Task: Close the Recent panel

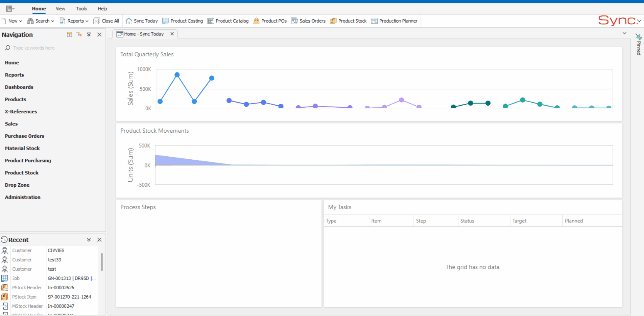Action: coord(99,240)
